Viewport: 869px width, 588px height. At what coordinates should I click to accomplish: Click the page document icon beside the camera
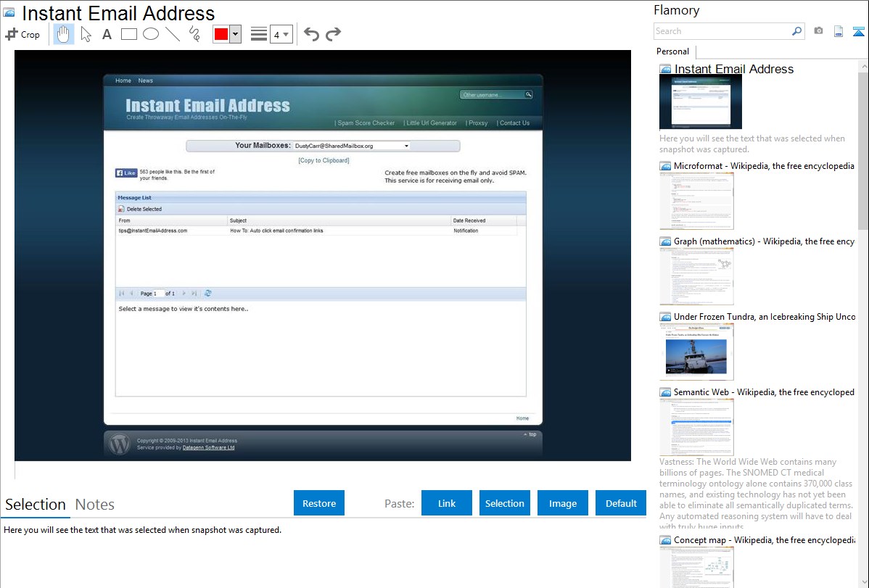(x=839, y=31)
